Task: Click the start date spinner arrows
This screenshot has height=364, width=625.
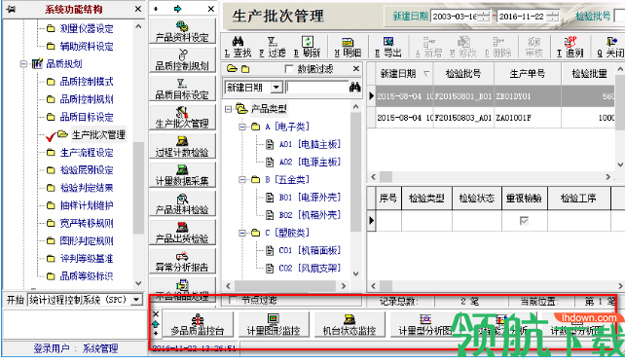Action: pos(484,17)
